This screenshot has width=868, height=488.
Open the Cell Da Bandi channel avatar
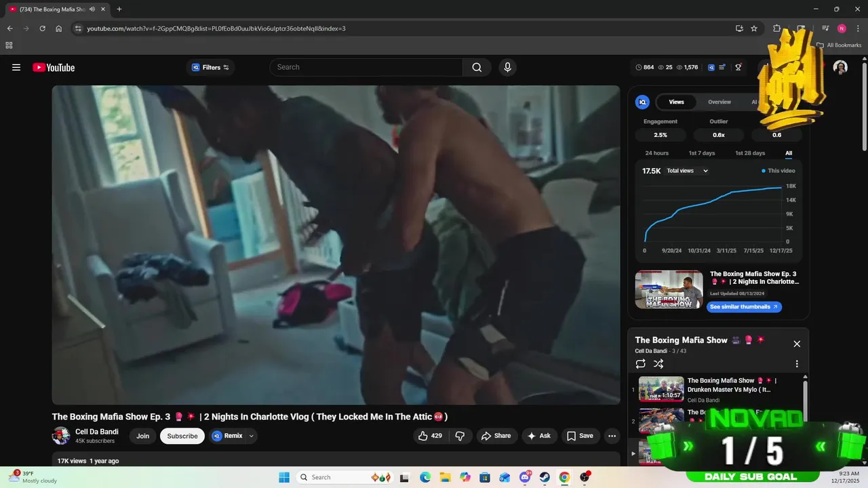point(61,436)
